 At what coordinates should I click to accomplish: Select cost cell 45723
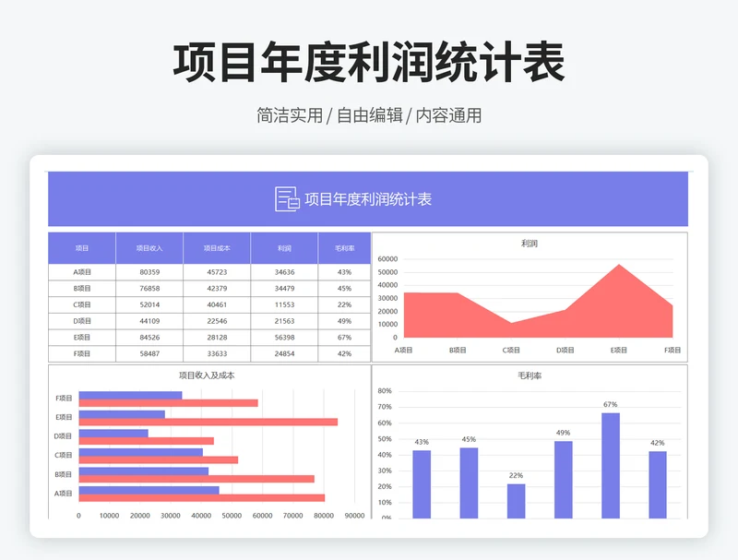coord(217,272)
